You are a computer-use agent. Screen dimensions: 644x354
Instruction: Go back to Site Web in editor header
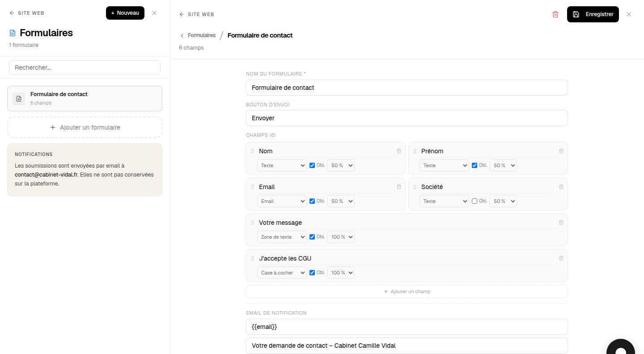point(197,14)
